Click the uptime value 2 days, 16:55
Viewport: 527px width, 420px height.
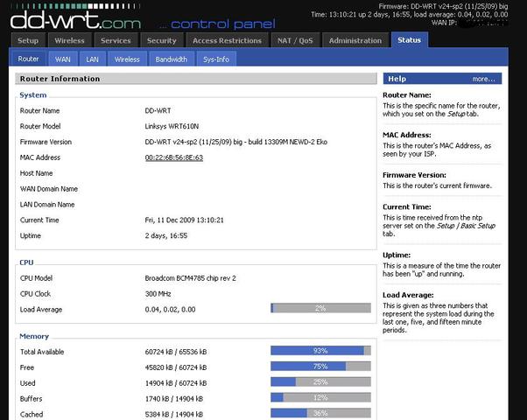click(x=166, y=235)
